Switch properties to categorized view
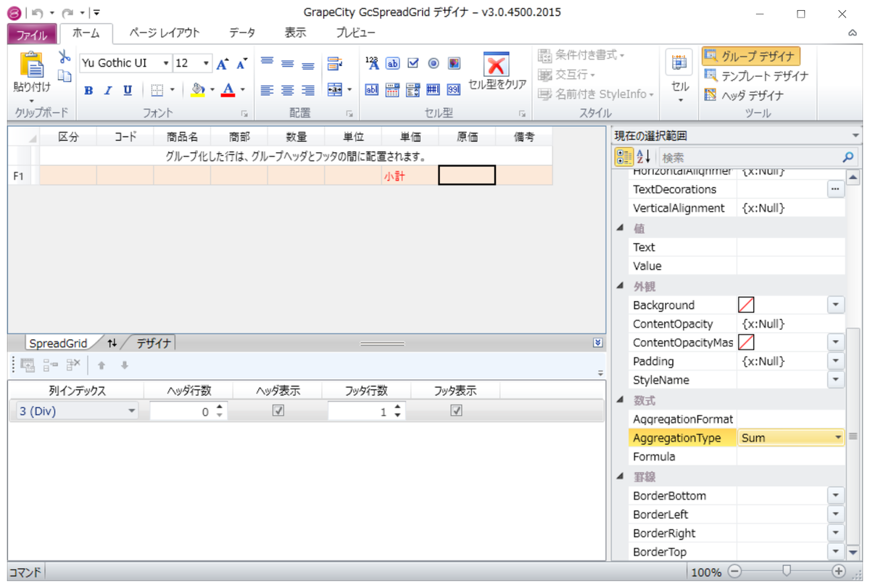Screen dimensions: 870x588 coord(623,157)
